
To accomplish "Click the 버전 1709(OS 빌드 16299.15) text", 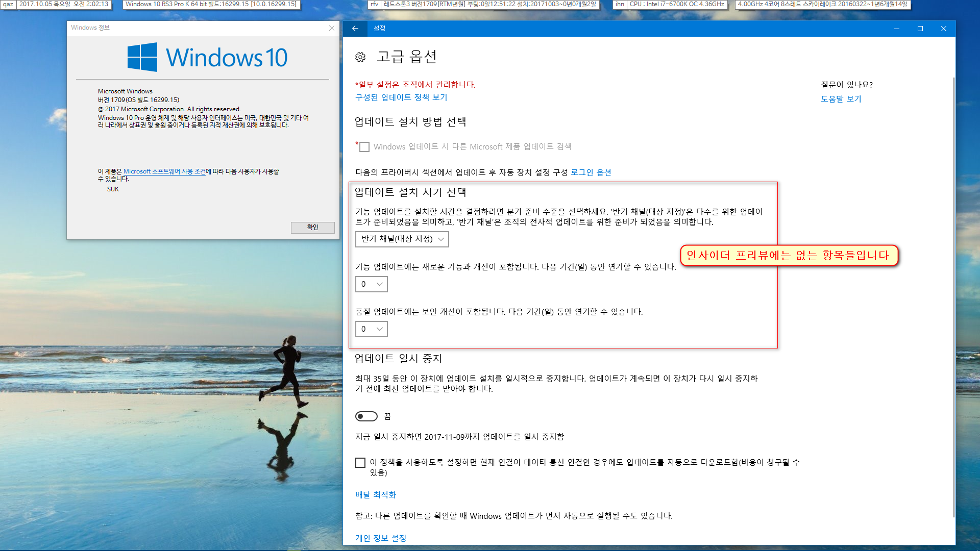I will point(138,100).
